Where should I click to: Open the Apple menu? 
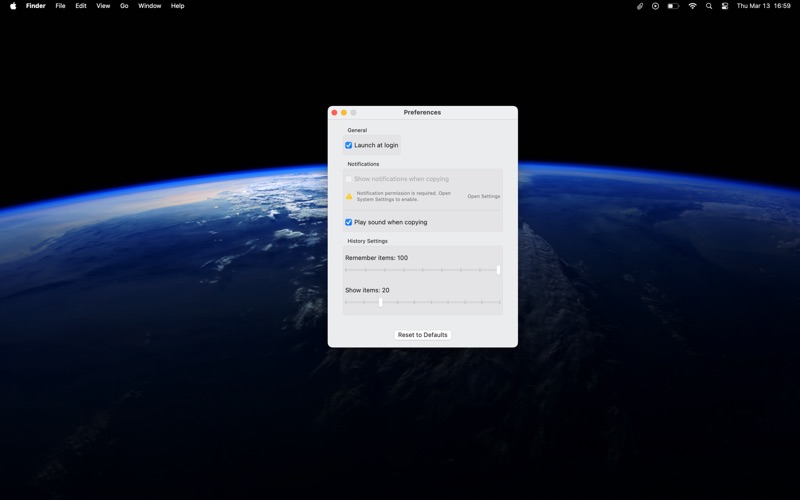(x=13, y=6)
